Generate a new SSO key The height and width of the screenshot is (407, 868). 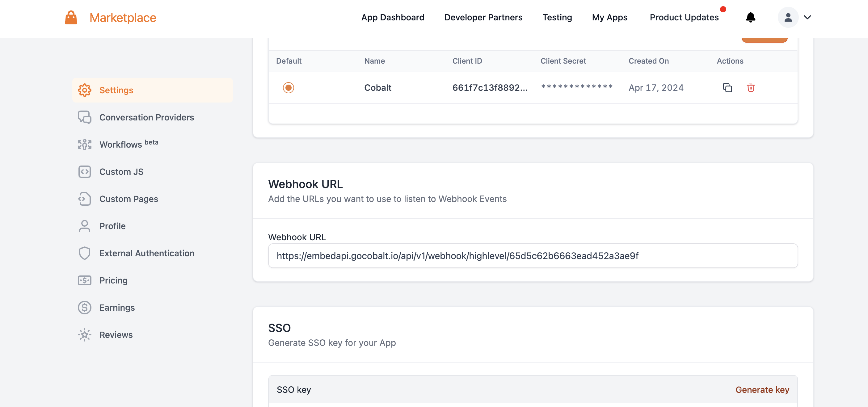coord(762,389)
